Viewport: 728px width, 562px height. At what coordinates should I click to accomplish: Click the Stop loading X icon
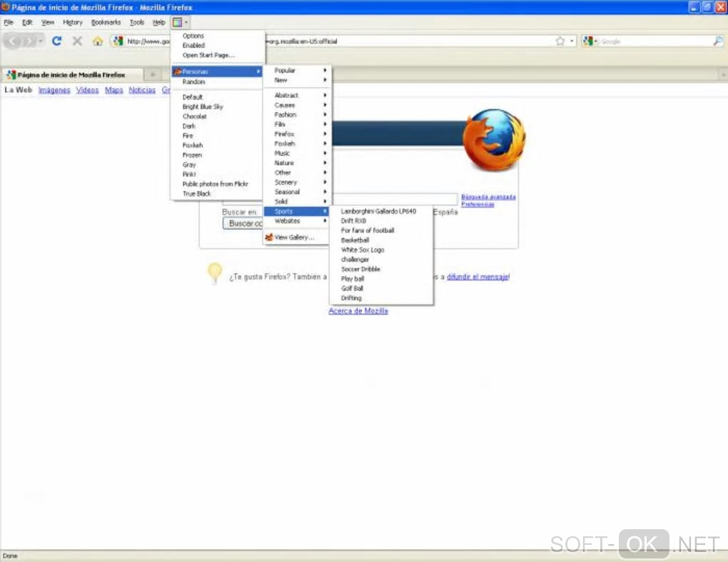point(77,41)
